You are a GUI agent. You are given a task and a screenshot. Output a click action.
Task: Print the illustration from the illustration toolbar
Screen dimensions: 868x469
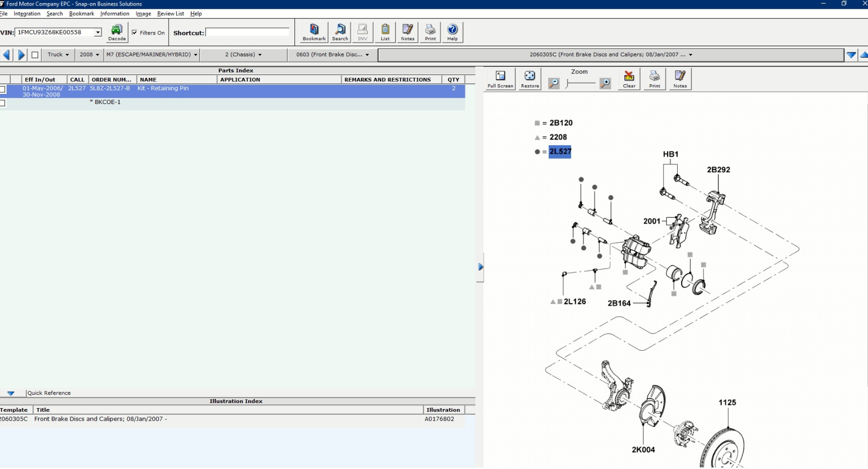[655, 79]
